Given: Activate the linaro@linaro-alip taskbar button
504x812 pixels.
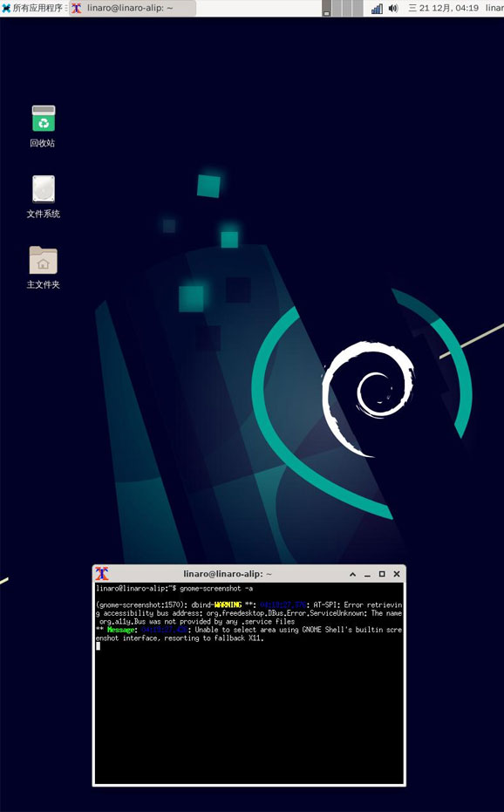Looking at the screenshot, I should click(133, 8).
